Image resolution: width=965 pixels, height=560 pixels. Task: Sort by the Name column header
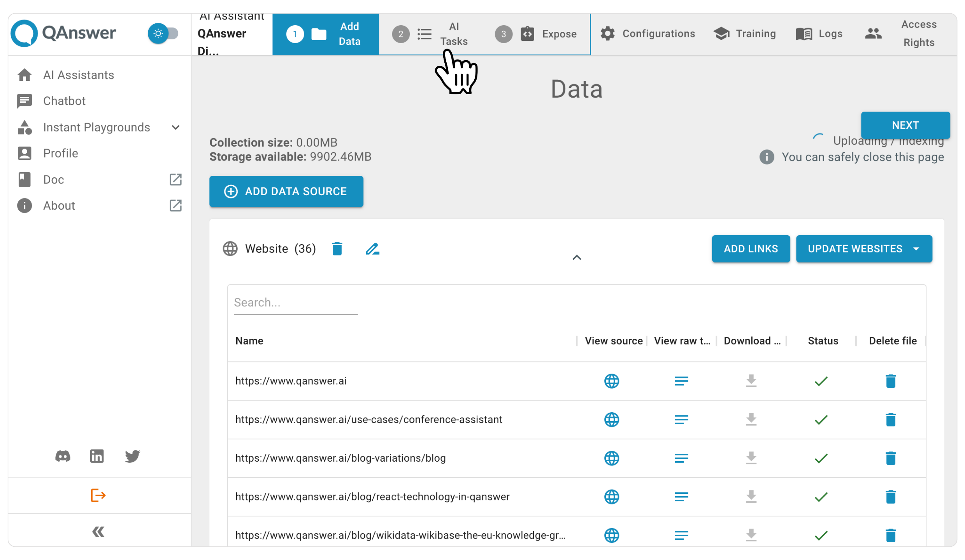pos(249,341)
